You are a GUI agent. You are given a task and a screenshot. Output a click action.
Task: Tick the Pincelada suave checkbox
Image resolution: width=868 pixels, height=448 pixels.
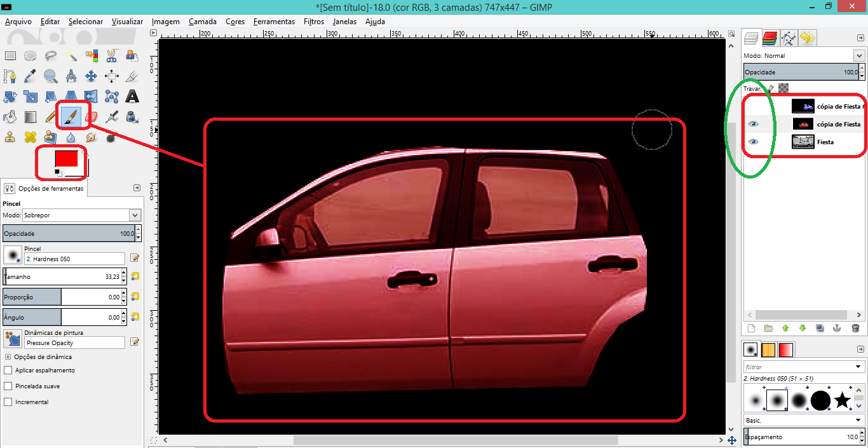(8, 386)
